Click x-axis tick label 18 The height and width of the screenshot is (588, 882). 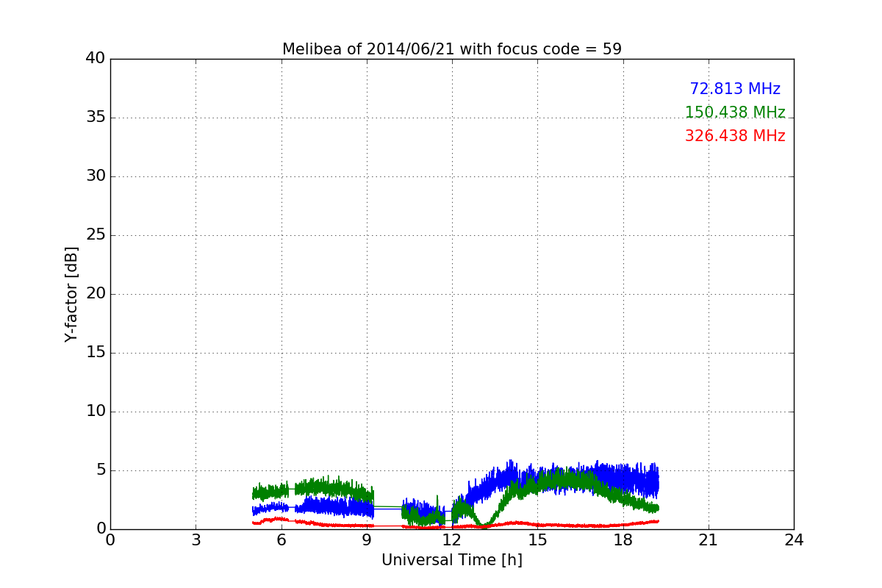[623, 540]
